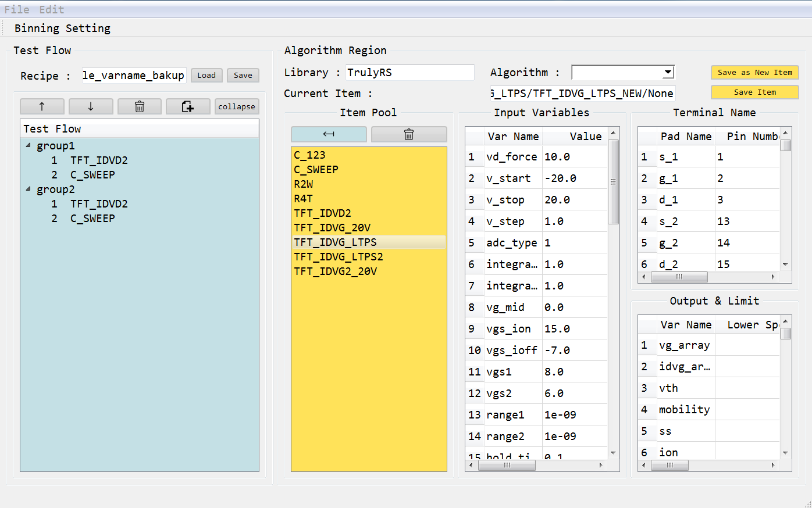Click the Output & Limit scroll-right arrow
This screenshot has height=508, width=812.
pos(773,465)
